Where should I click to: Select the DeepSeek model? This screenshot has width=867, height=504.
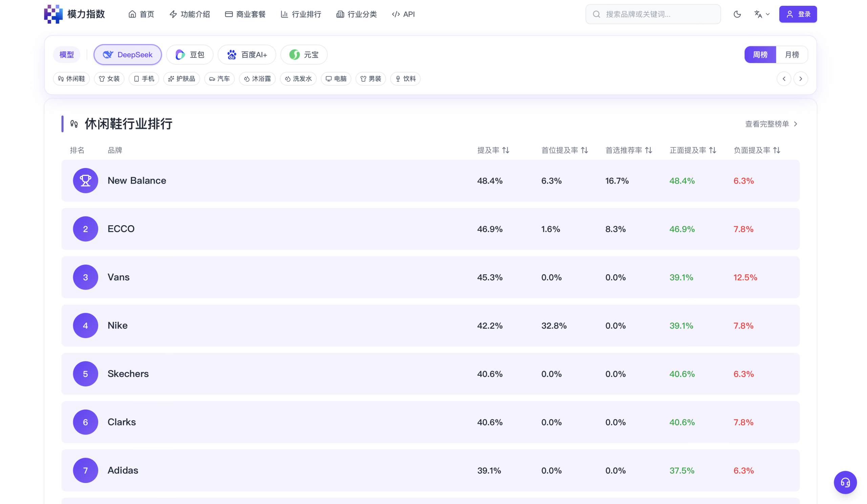[128, 54]
